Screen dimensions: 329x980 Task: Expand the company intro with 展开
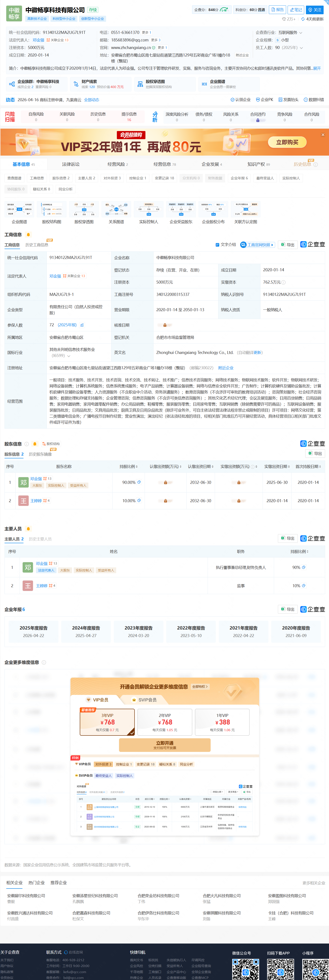(x=317, y=68)
